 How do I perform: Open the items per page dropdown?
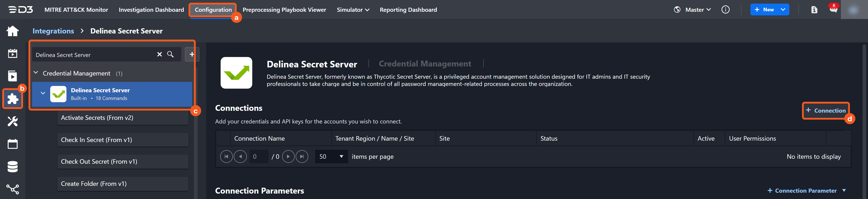(x=331, y=156)
